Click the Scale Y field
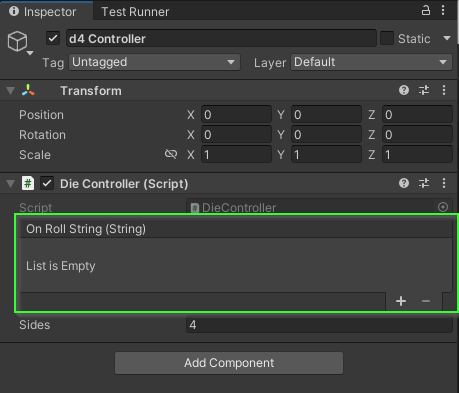Image resolution: width=459 pixels, height=393 pixels. coord(326,155)
